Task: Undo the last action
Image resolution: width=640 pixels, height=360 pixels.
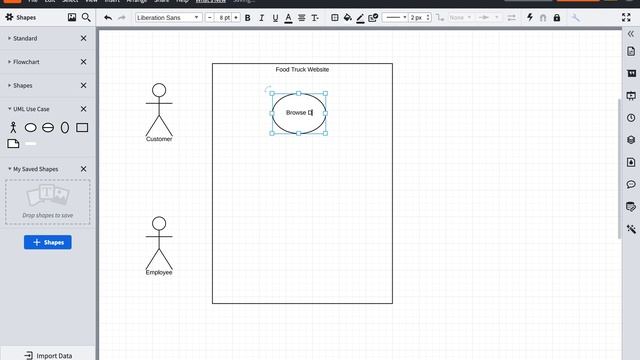Action: point(108,18)
